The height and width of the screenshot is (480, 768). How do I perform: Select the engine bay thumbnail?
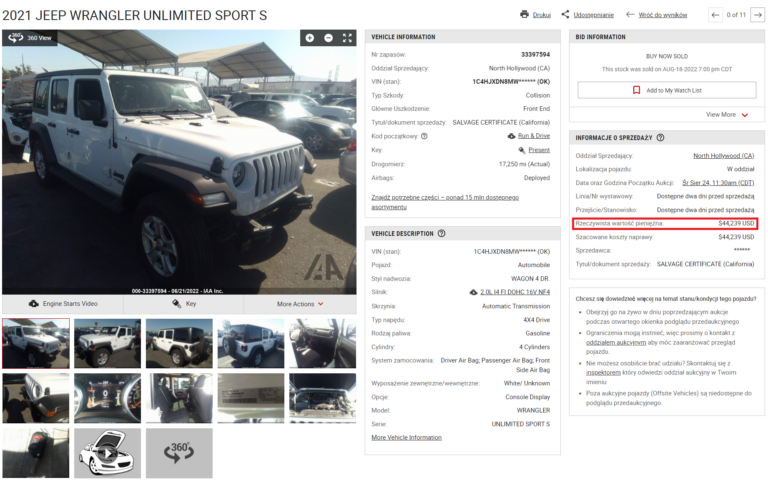(323, 398)
